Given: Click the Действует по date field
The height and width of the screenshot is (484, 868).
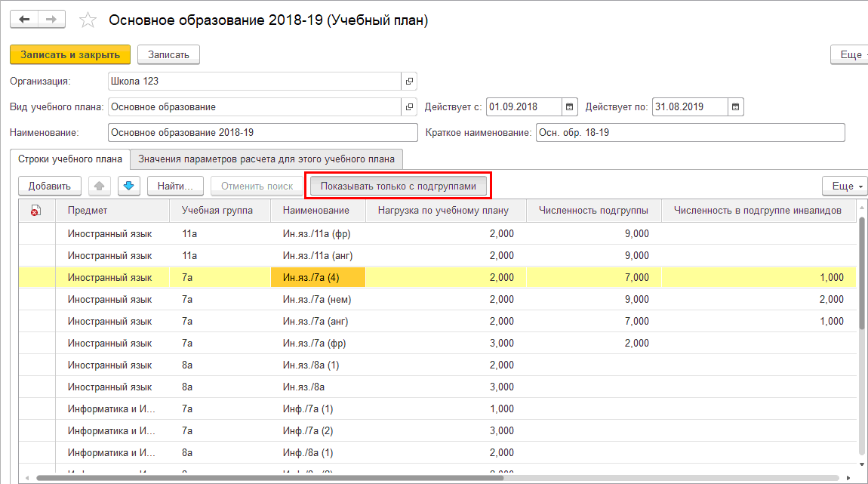Looking at the screenshot, I should tap(690, 107).
